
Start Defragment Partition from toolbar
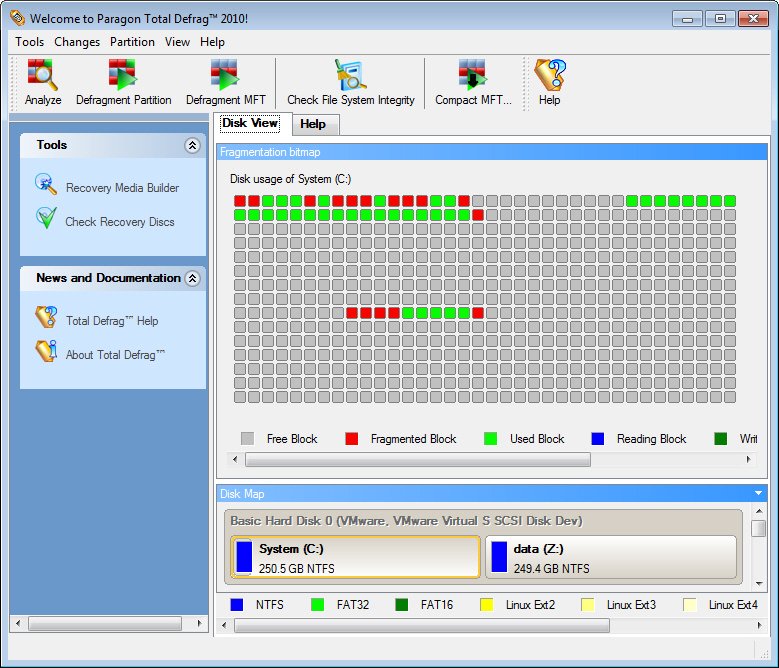[x=123, y=82]
